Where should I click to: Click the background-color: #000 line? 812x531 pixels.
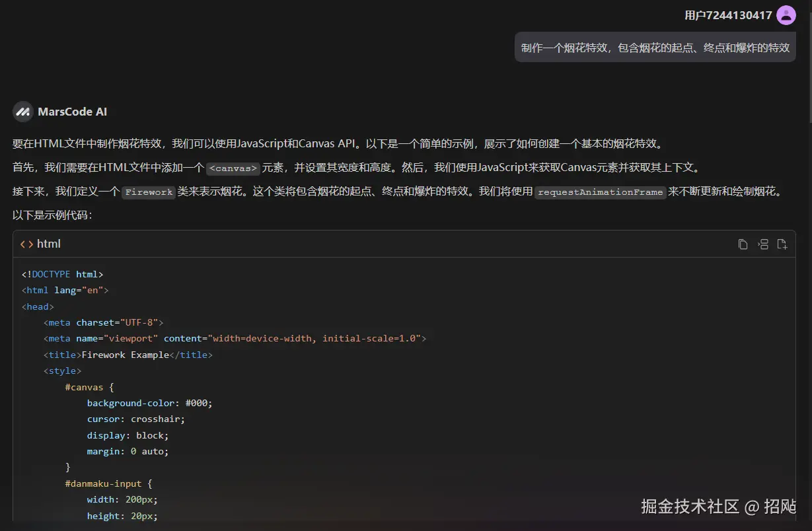(150, 403)
